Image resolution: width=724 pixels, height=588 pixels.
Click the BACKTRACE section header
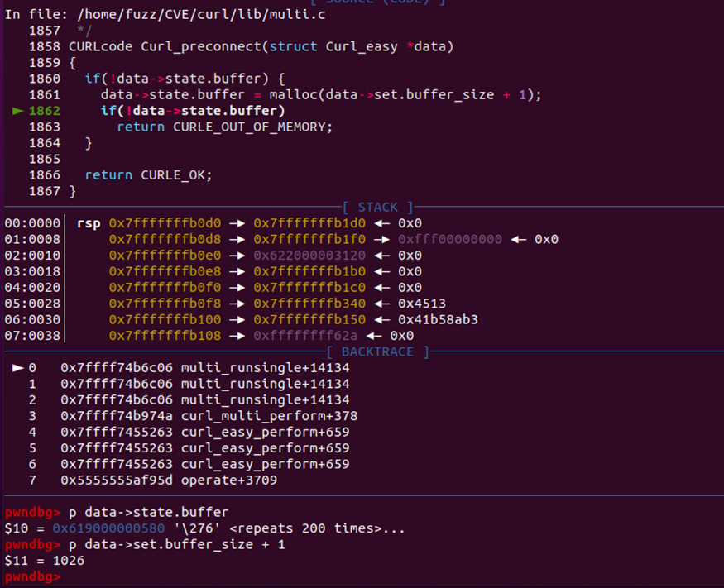378,352
